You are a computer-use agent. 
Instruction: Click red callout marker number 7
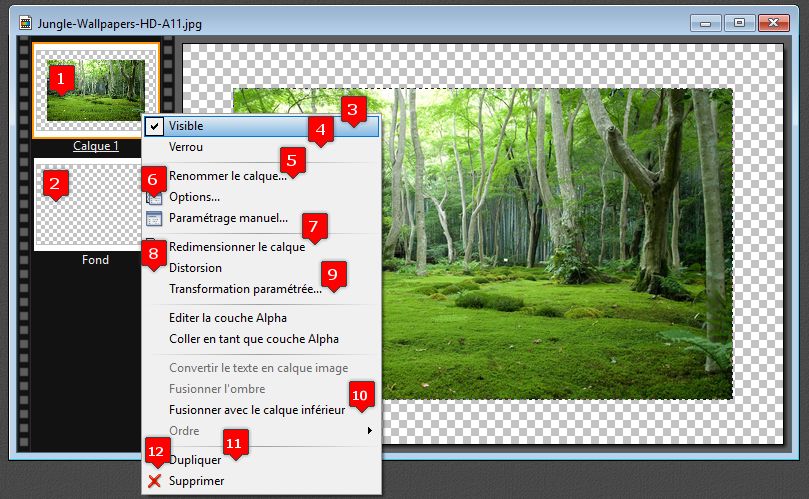pos(313,227)
